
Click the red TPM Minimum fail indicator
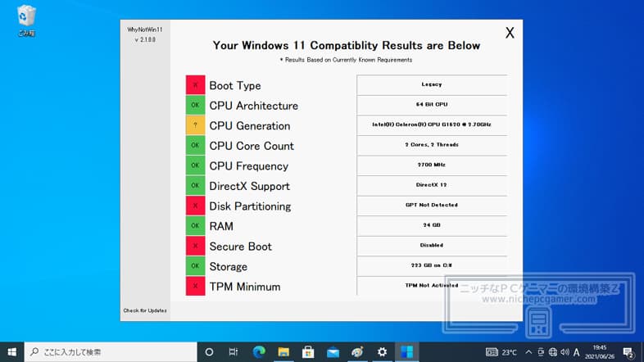(x=195, y=286)
